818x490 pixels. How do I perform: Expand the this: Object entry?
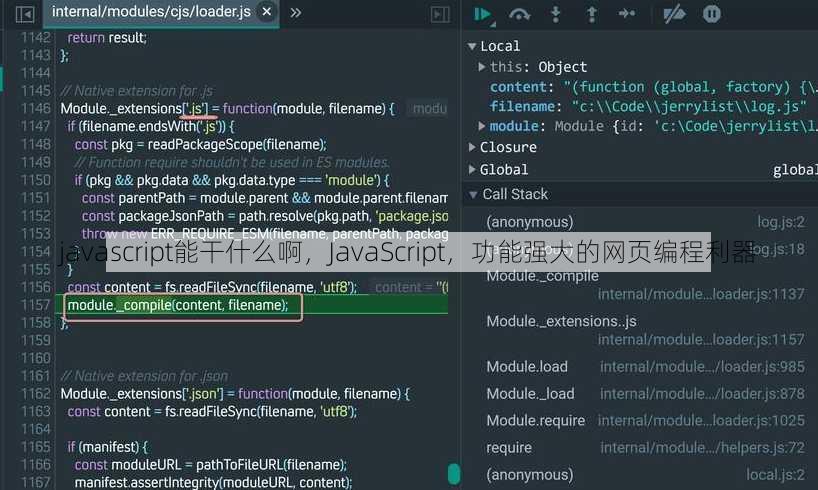(x=482, y=67)
